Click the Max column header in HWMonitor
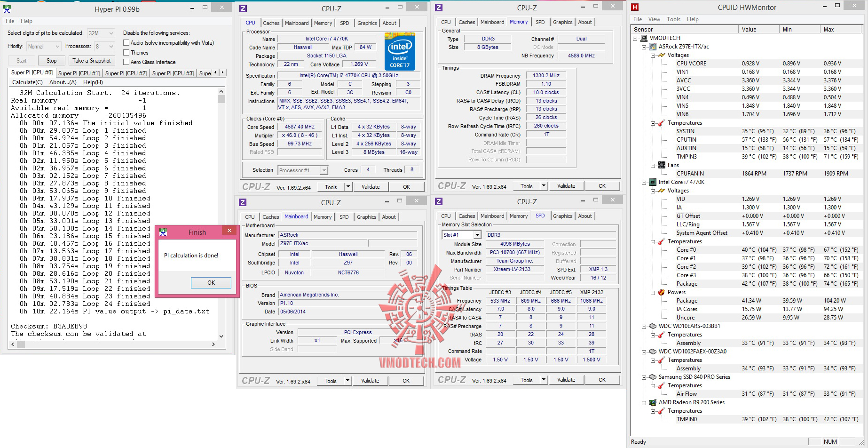Screen dimensions: 868x448 click(842, 29)
